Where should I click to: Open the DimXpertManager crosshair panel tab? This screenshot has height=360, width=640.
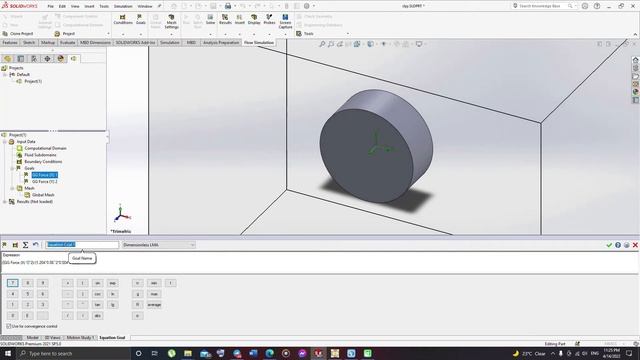tap(47, 59)
